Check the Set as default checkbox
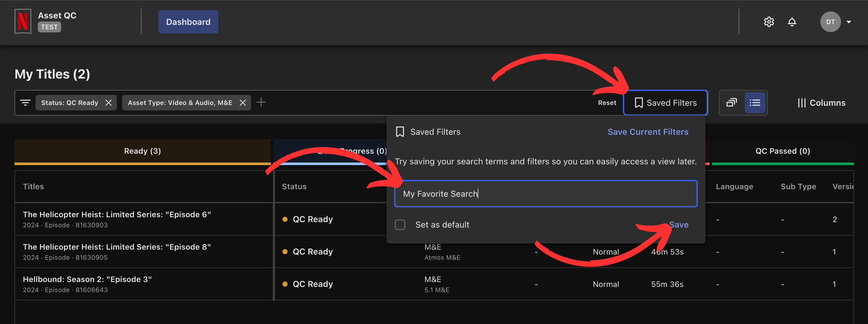Viewport: 868px width, 324px height. (x=400, y=224)
